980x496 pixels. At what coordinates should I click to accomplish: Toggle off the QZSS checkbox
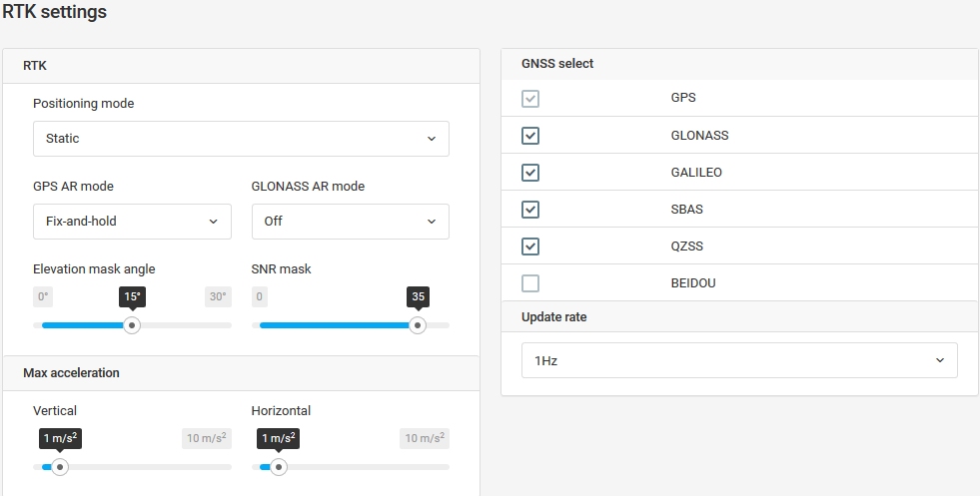pyautogui.click(x=530, y=247)
